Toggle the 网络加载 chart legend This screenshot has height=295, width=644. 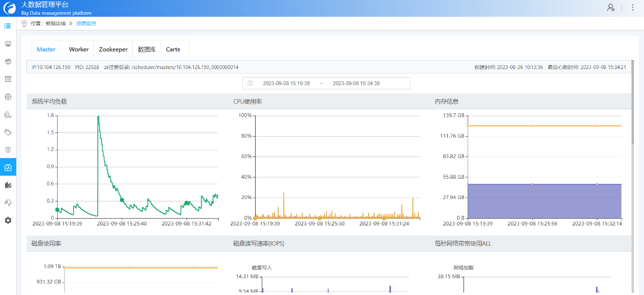point(463,267)
